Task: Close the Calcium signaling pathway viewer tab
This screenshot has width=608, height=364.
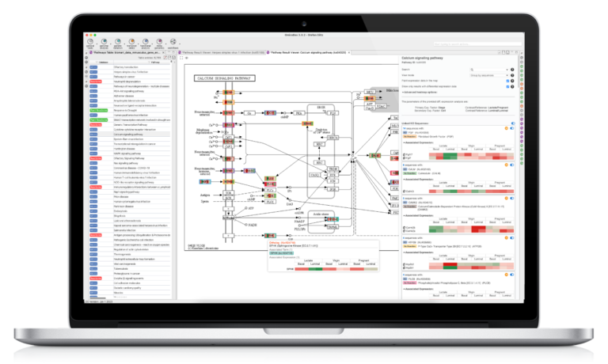Action: (349, 52)
